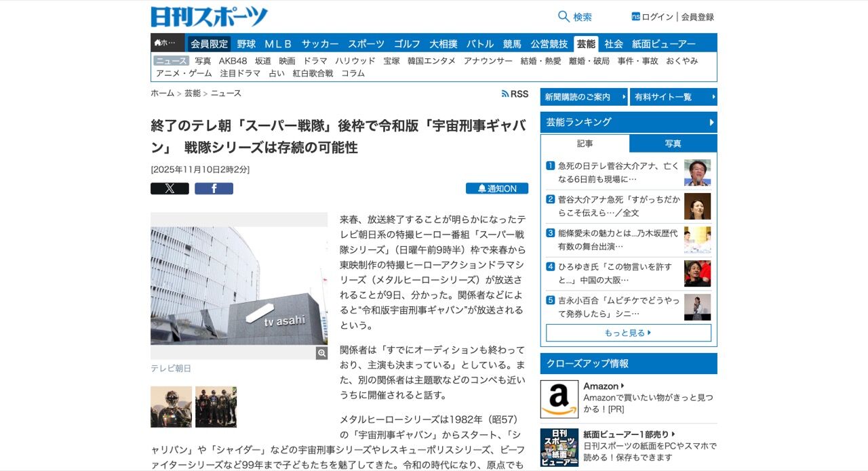Click 会員登録 link

pos(697,17)
